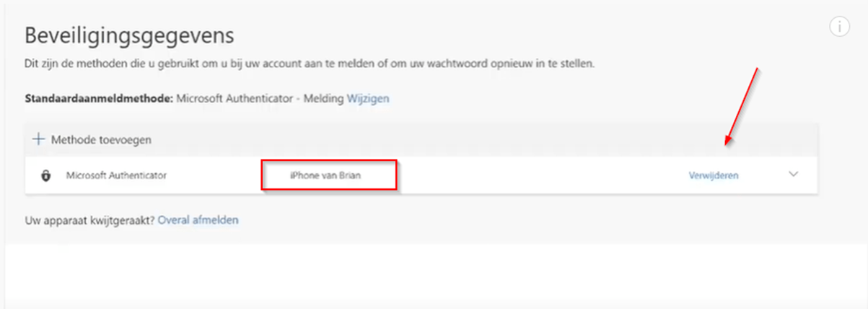Click the Microsoft Authenticator lock icon
The height and width of the screenshot is (309, 868).
pyautogui.click(x=46, y=175)
